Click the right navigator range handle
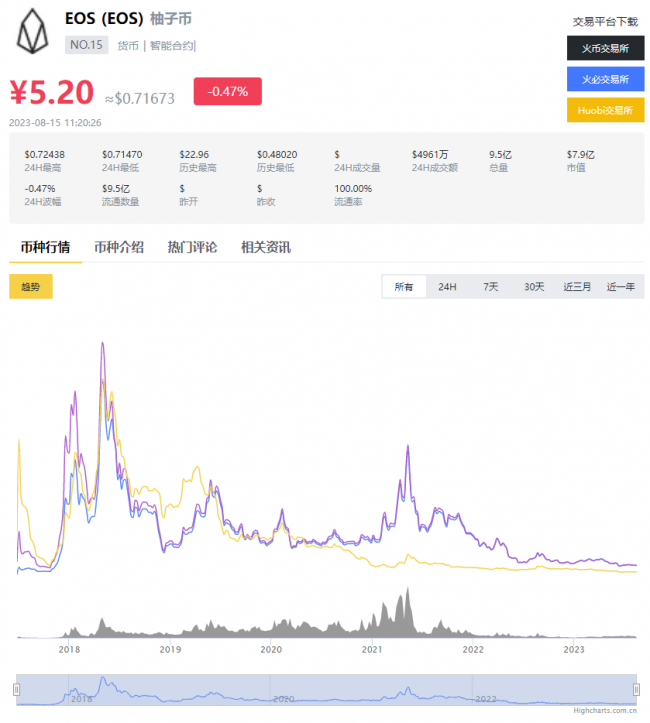The image size is (650, 723). (636, 689)
